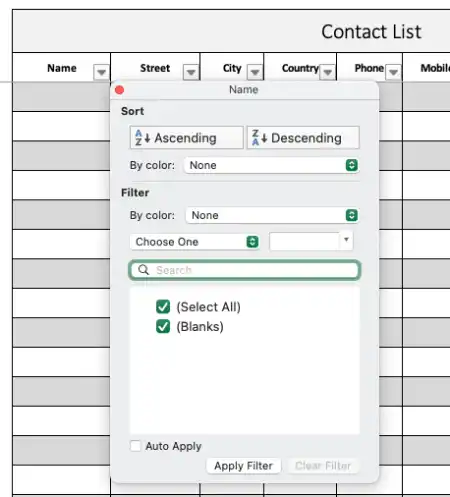Uncheck the (Blanks) checkbox
The width and height of the screenshot is (450, 497).
pyautogui.click(x=163, y=326)
